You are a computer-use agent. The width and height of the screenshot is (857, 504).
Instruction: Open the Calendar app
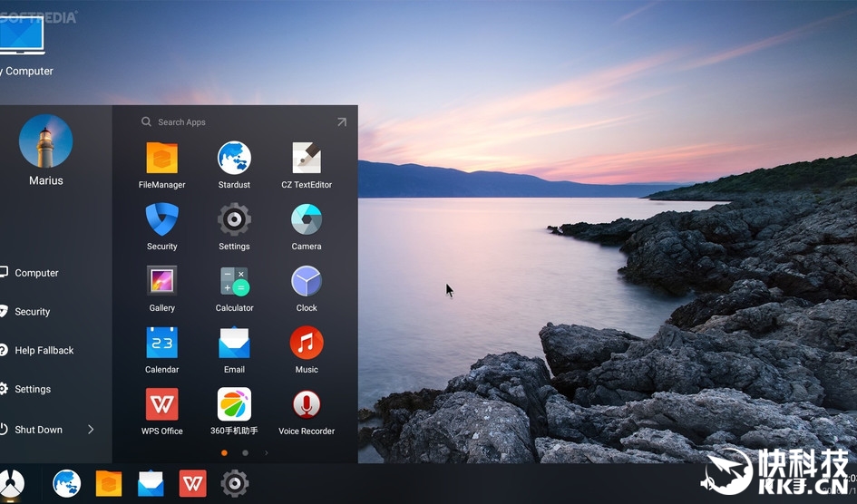click(x=161, y=344)
